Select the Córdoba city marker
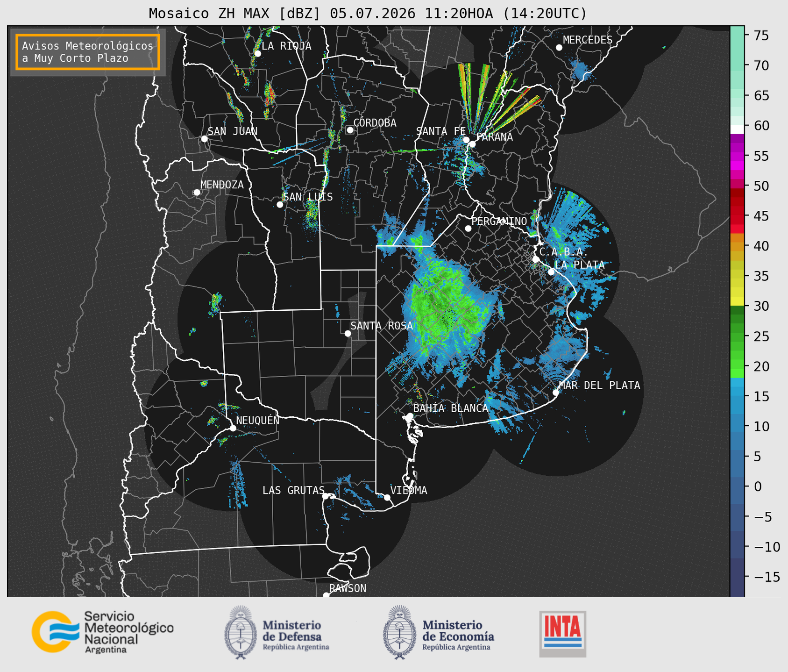 350,130
